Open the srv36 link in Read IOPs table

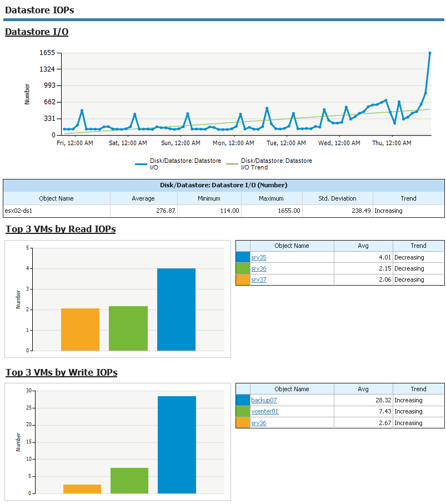259,269
